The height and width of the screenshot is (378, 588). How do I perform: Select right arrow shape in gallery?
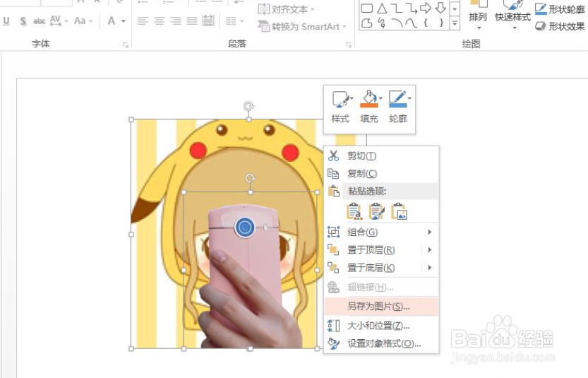tap(426, 8)
